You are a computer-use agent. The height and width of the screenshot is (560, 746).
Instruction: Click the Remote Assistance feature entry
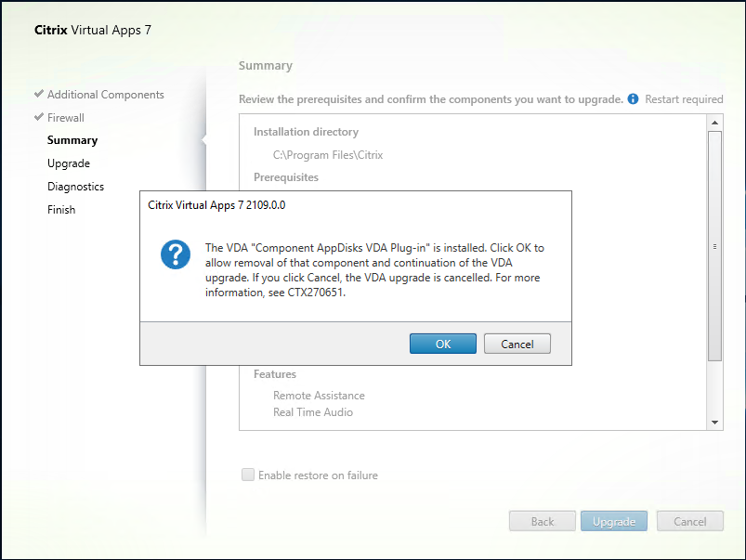[x=319, y=396]
